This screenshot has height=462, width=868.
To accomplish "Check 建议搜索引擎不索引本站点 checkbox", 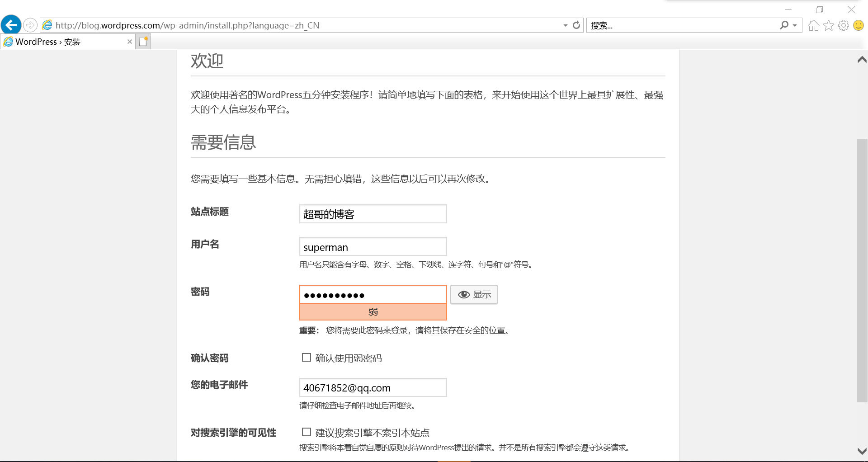I will [307, 432].
